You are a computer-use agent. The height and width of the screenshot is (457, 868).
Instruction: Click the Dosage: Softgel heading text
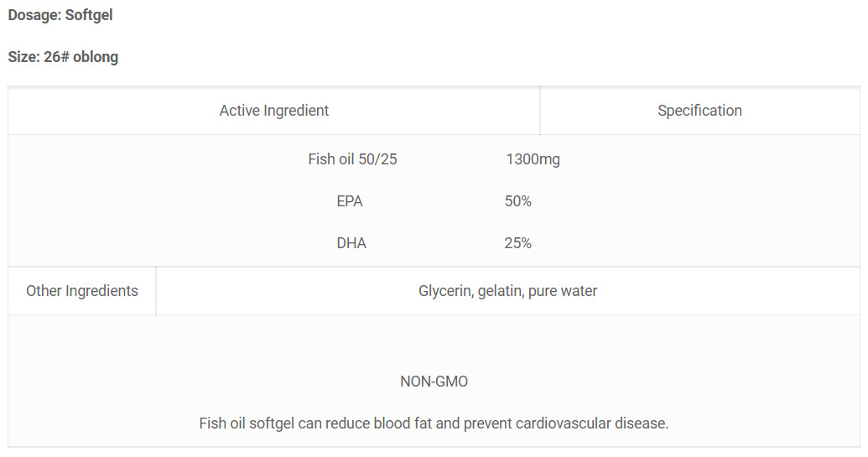[x=60, y=15]
